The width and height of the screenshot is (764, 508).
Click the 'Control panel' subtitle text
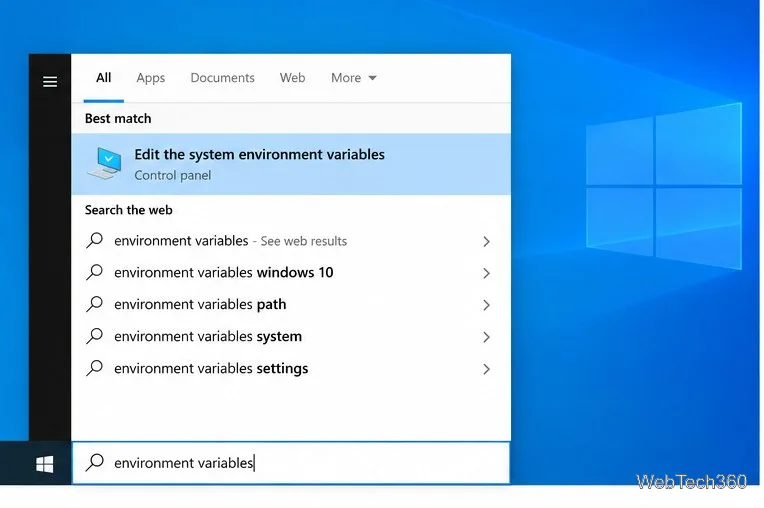172,175
